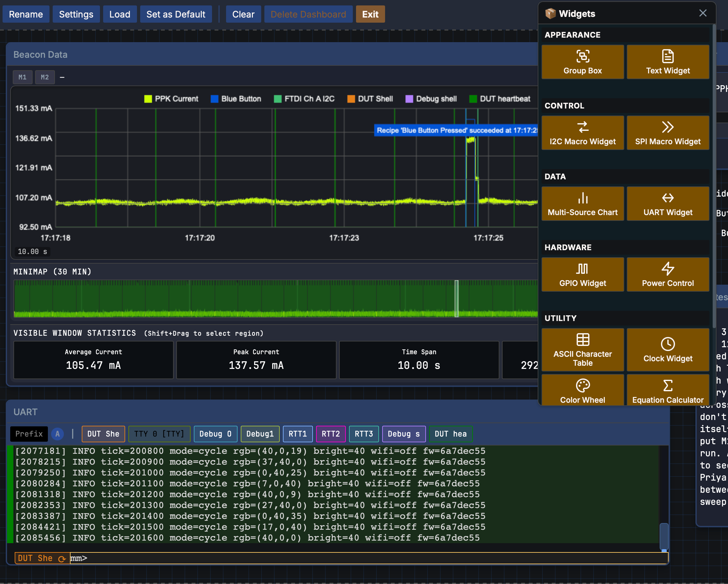Click the 10.00 s time window selector

[33, 251]
